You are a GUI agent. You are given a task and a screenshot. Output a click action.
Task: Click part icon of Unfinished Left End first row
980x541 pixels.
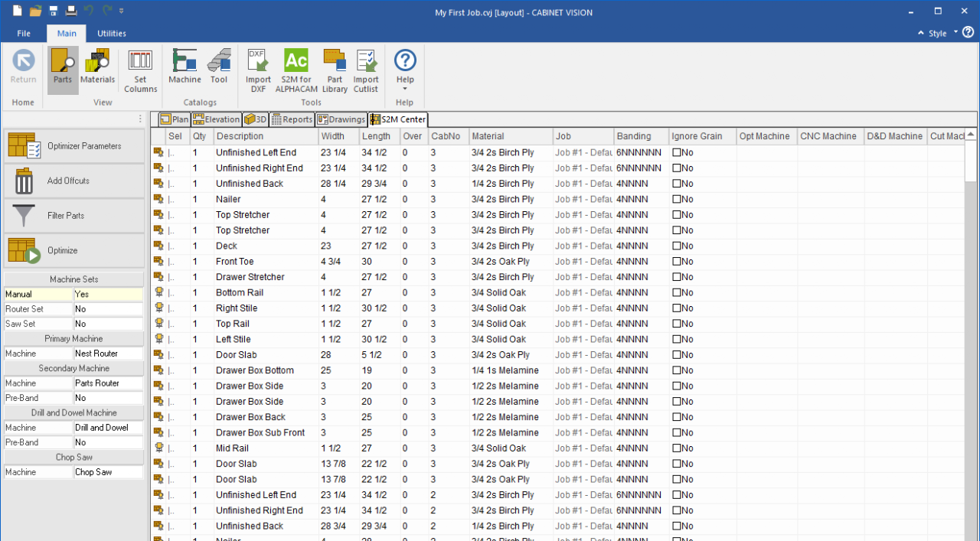point(158,152)
